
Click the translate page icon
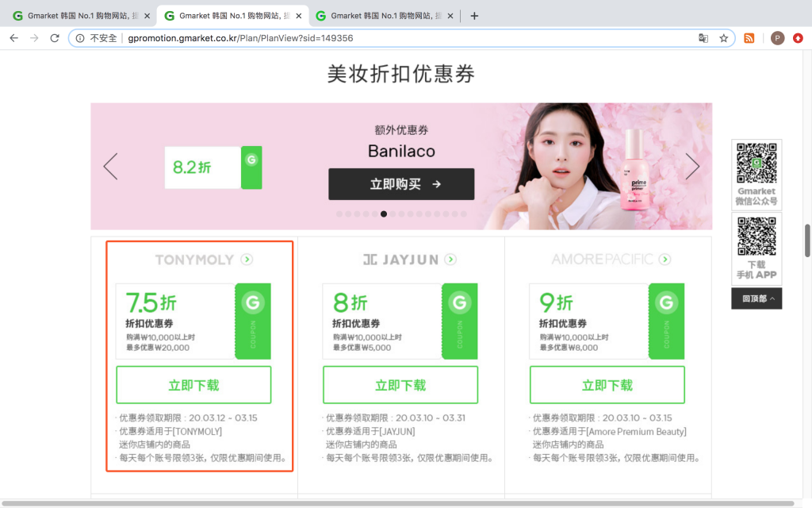(x=703, y=38)
